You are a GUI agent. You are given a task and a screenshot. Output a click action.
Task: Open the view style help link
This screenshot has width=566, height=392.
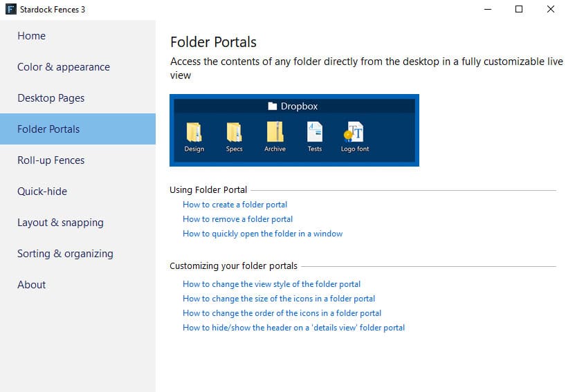(x=271, y=284)
